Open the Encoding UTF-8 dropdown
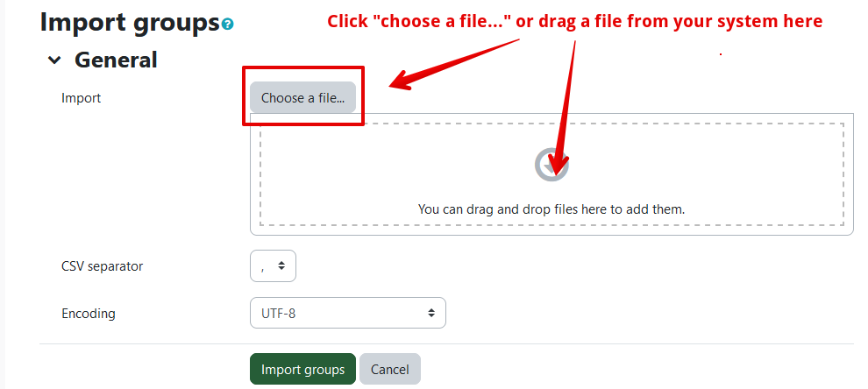Screen dimensions: 868x389 click(347, 313)
